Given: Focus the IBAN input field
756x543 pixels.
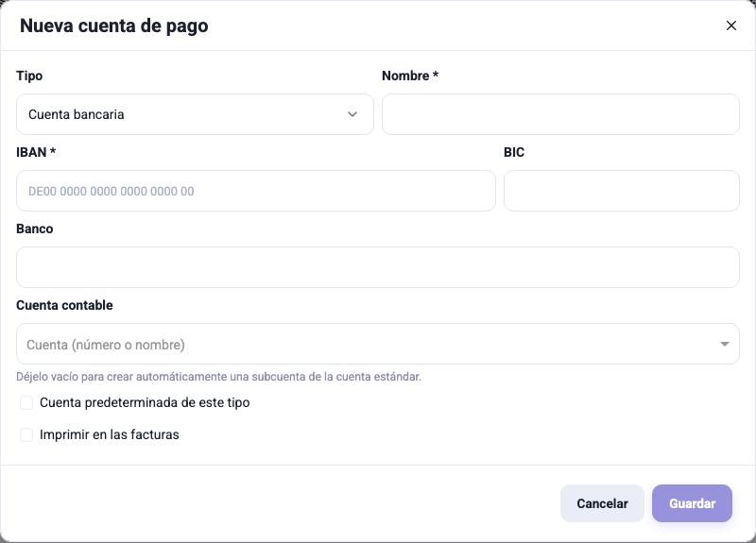Looking at the screenshot, I should [256, 191].
